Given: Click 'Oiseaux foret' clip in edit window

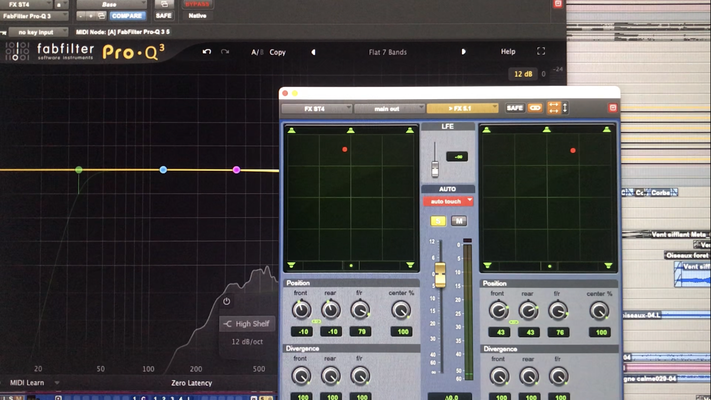Looking at the screenshot, I should pyautogui.click(x=687, y=255).
